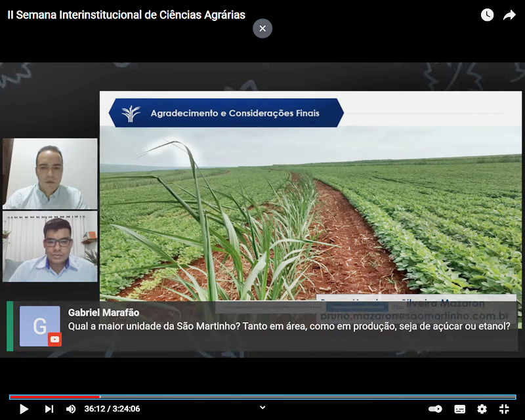
Task: Click the bottom presenter with glasses webcam
Action: pyautogui.click(x=50, y=247)
